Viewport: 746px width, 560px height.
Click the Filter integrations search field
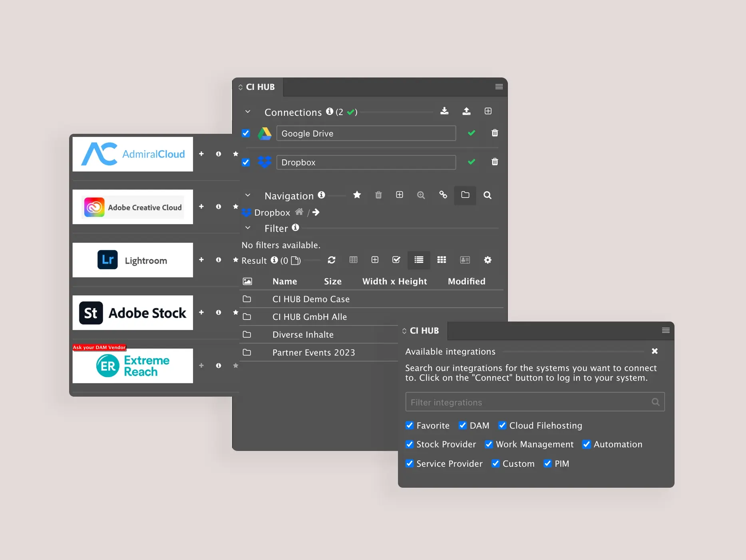[x=535, y=402]
